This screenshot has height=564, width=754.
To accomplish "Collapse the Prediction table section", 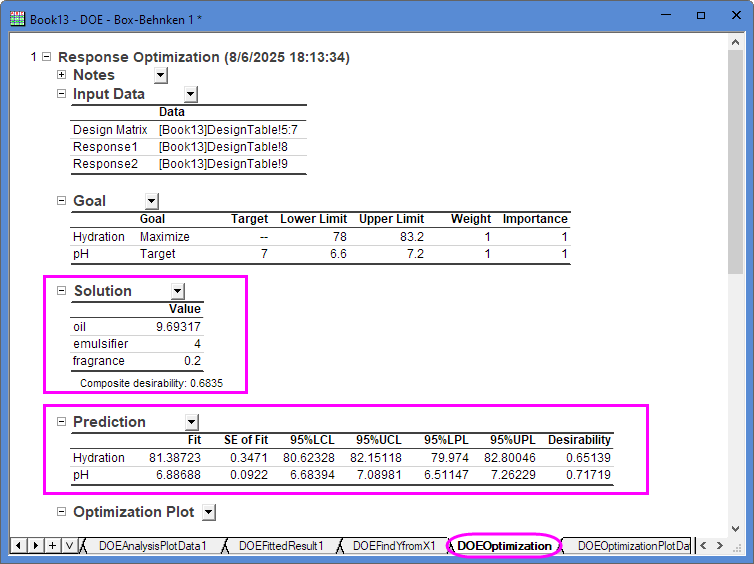I will coord(62,422).
